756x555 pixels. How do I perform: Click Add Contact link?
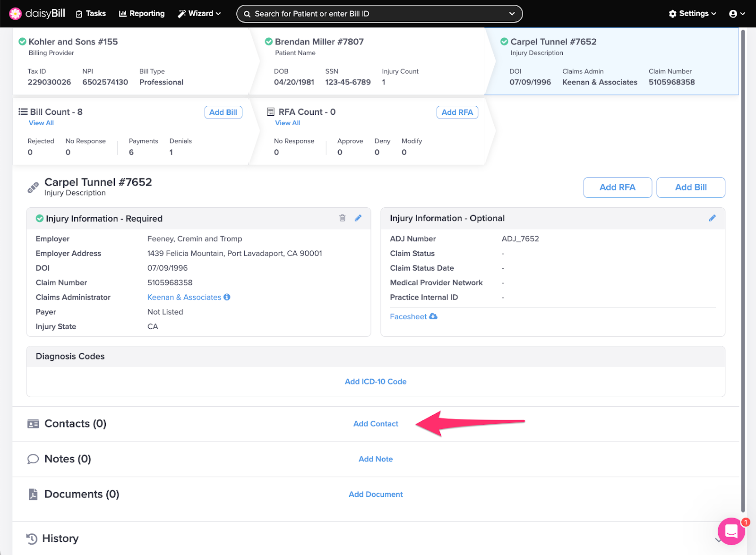coord(376,424)
